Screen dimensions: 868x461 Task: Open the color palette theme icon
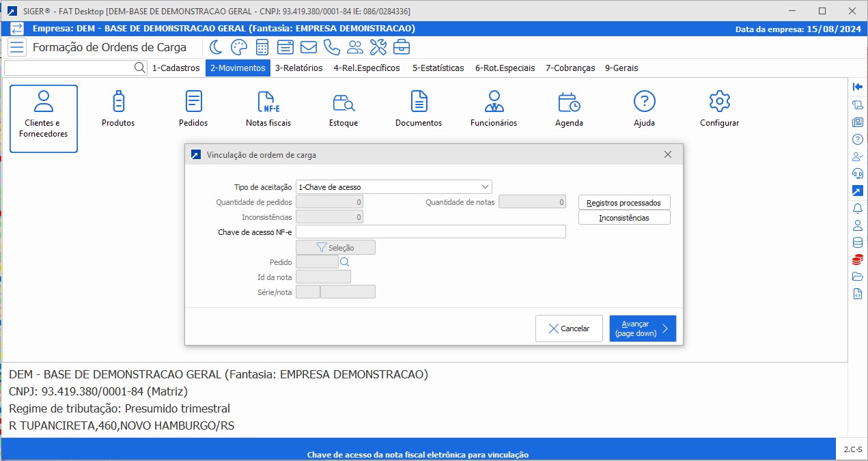[239, 47]
